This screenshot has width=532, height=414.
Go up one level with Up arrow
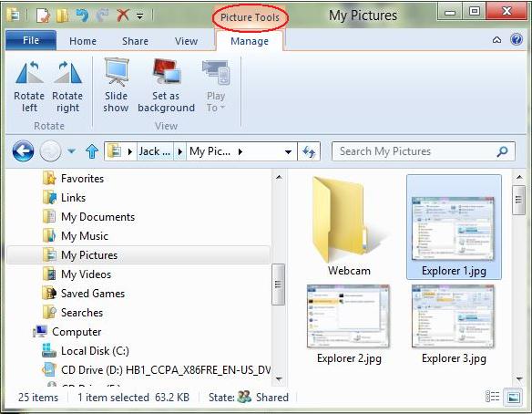(x=92, y=151)
